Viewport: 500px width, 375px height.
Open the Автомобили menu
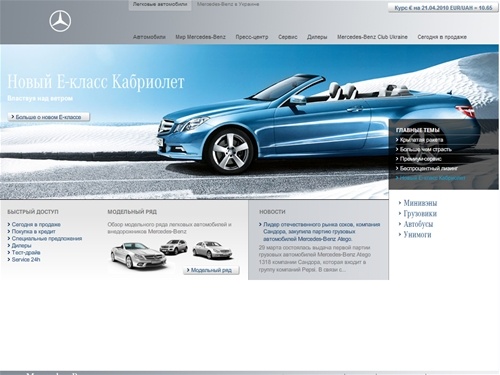tap(149, 37)
